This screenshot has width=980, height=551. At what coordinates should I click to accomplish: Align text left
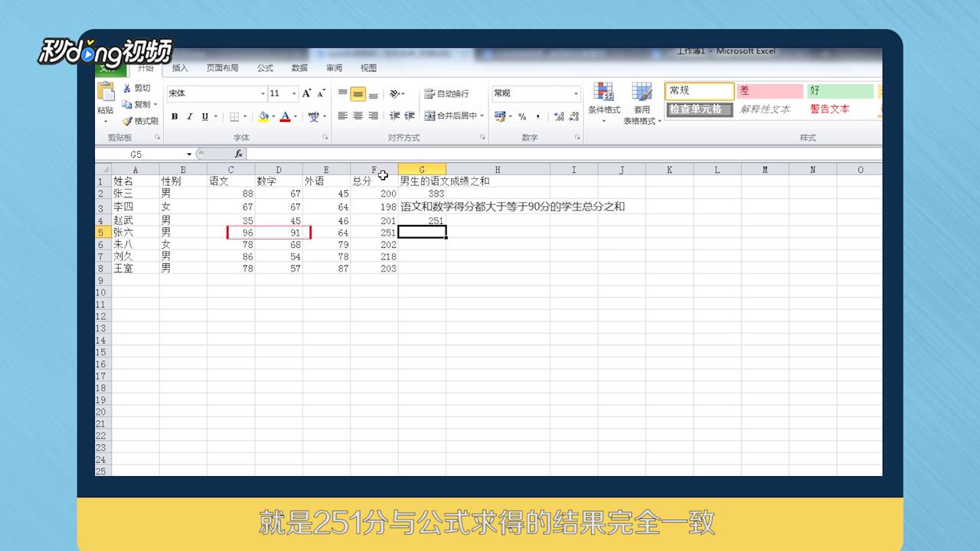click(342, 116)
